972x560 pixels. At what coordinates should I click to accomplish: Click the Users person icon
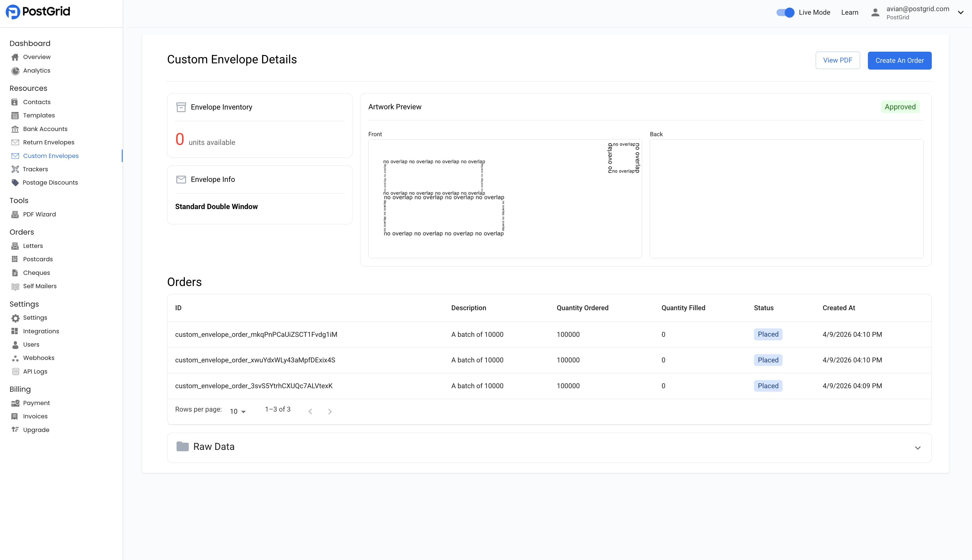point(15,345)
